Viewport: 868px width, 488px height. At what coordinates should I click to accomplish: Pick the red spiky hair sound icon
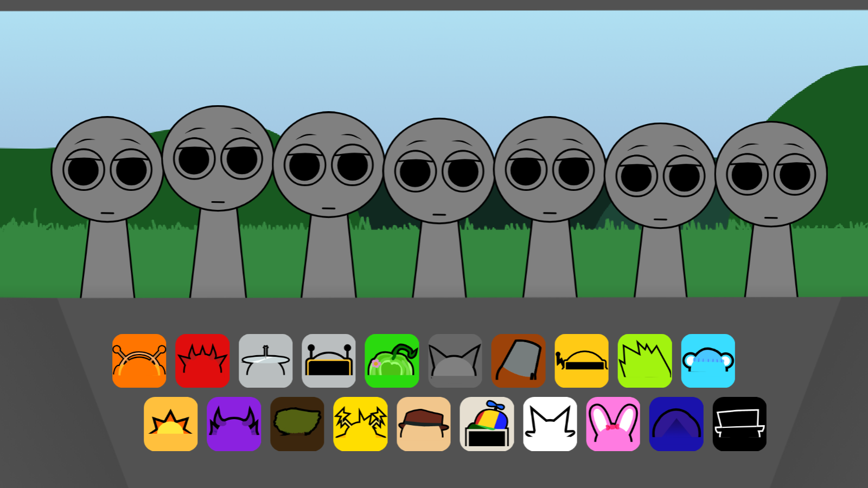(202, 361)
